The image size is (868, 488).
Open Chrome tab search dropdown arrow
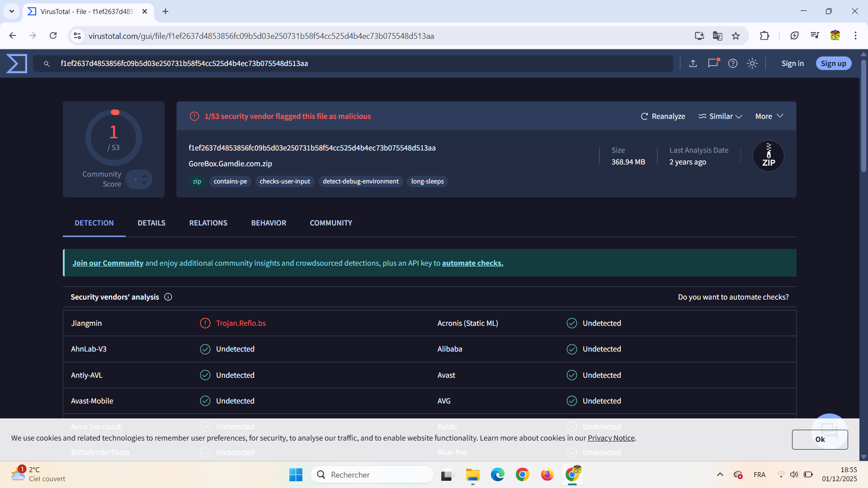pyautogui.click(x=12, y=11)
